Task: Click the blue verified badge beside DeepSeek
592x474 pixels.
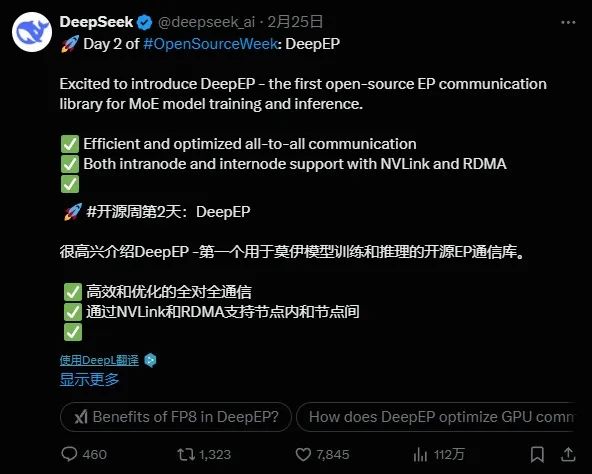Action: click(144, 22)
